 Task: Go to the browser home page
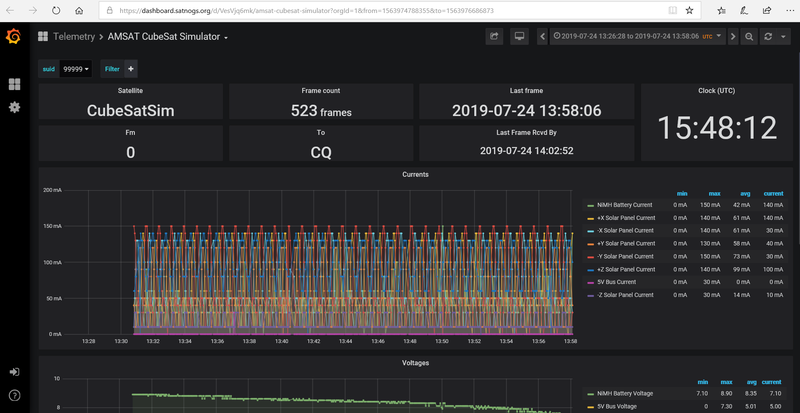click(x=79, y=10)
